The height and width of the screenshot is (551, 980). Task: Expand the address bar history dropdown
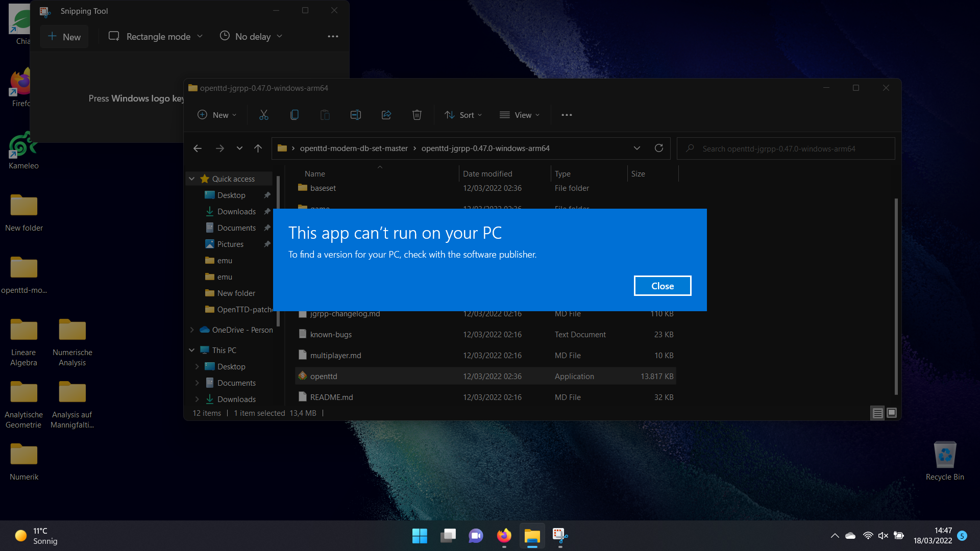(x=636, y=148)
